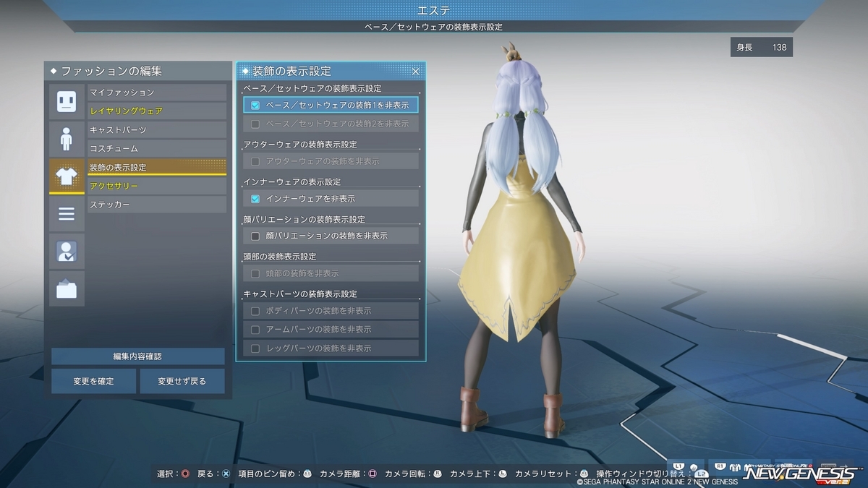The image size is (868, 488).
Task: Click the 顔バリエーションの装飾表示設定 section label
Action: [305, 219]
